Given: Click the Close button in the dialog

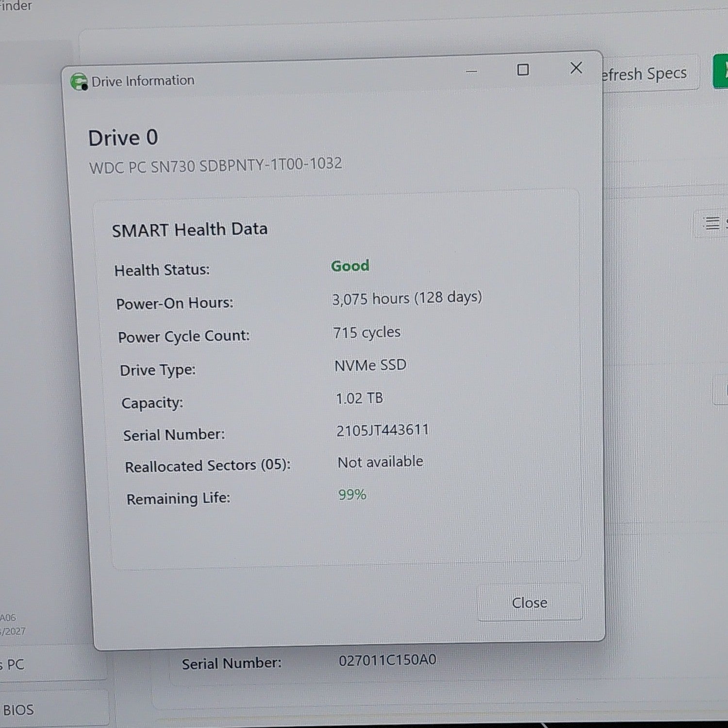Looking at the screenshot, I should [529, 602].
